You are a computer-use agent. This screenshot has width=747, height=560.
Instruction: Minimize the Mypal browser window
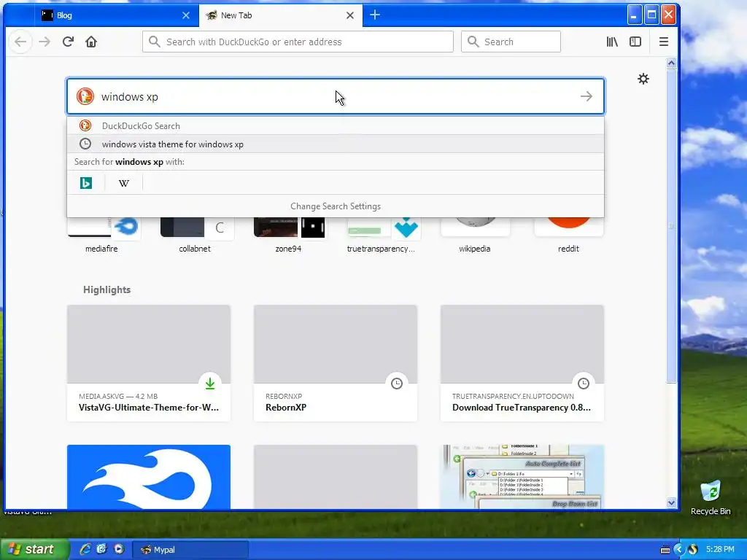tap(634, 15)
